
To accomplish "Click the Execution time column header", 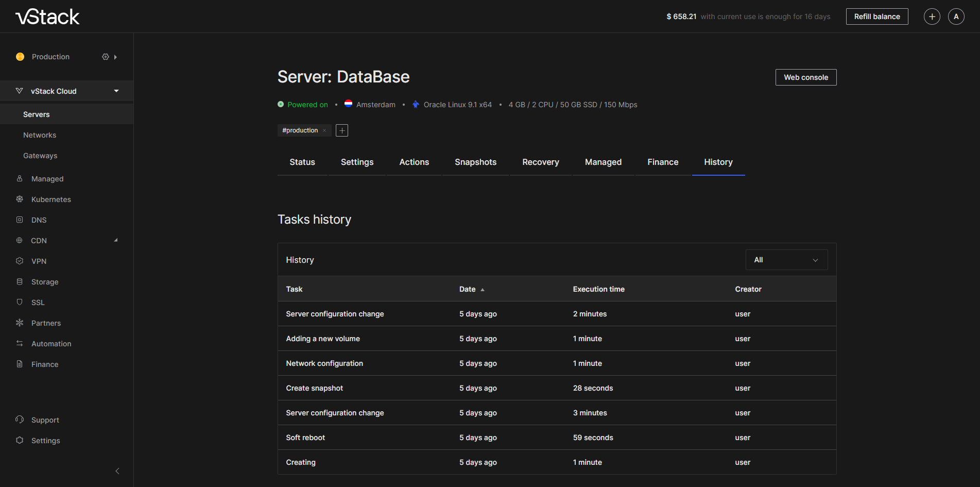I will click(x=598, y=289).
